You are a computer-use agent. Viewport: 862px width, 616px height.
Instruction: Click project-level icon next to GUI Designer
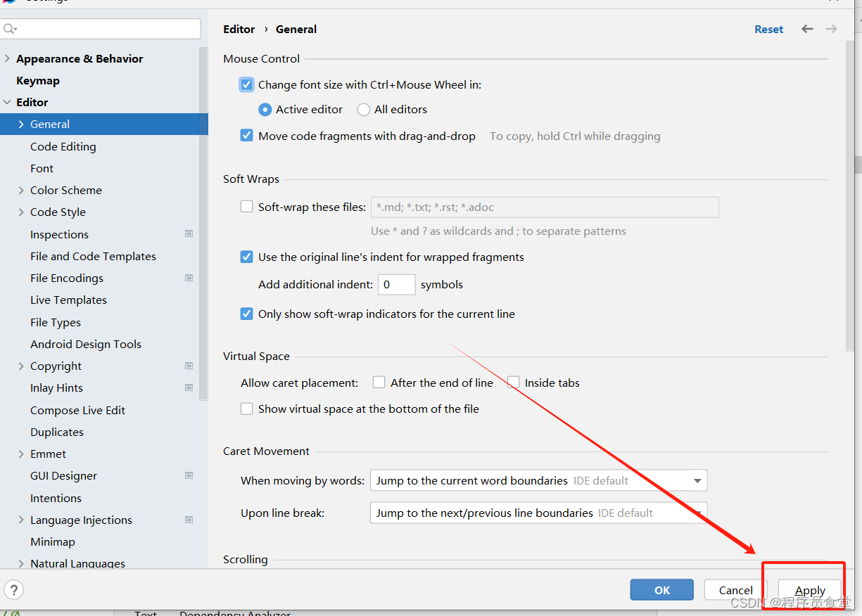coord(189,475)
